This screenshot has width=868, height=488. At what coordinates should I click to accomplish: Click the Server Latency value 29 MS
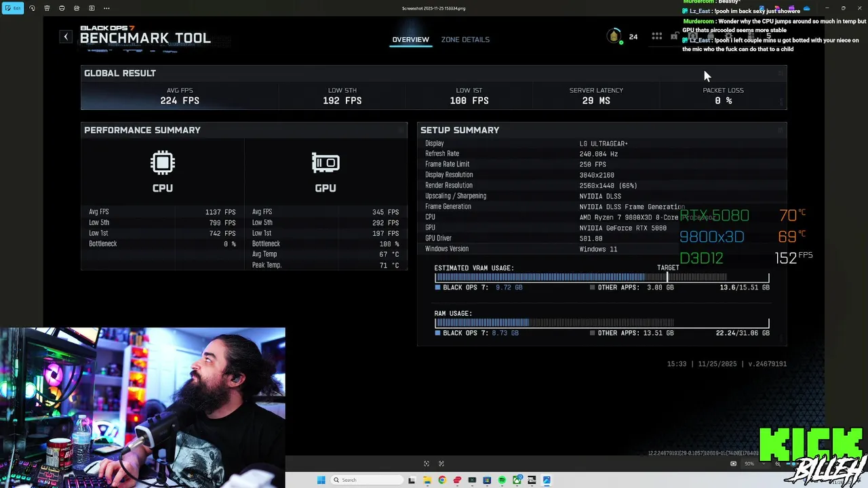click(596, 100)
